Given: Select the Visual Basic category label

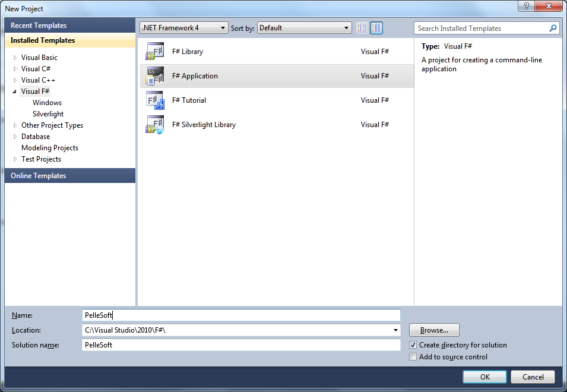Looking at the screenshot, I should click(x=39, y=58).
